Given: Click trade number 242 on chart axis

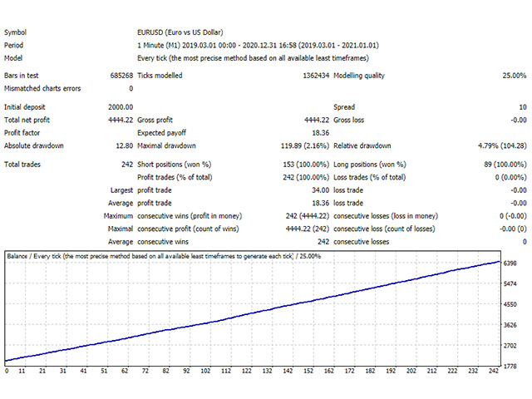Looking at the screenshot, I should point(494,371).
